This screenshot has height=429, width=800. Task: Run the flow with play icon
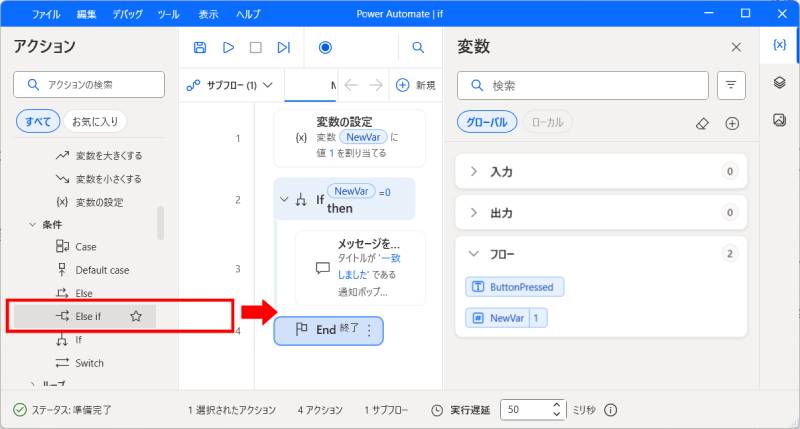pos(228,47)
